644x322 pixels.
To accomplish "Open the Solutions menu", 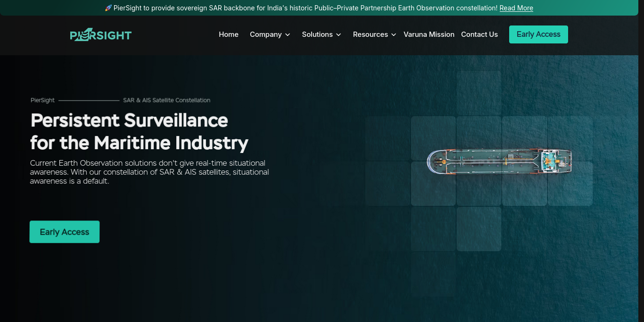I will [322, 34].
